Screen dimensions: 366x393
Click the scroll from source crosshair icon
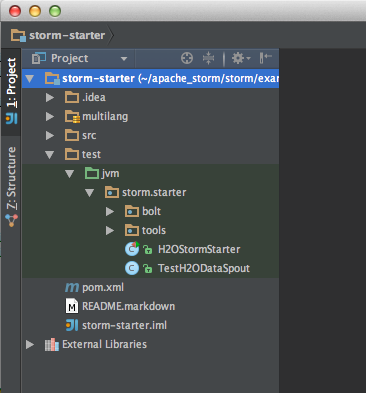coord(187,58)
